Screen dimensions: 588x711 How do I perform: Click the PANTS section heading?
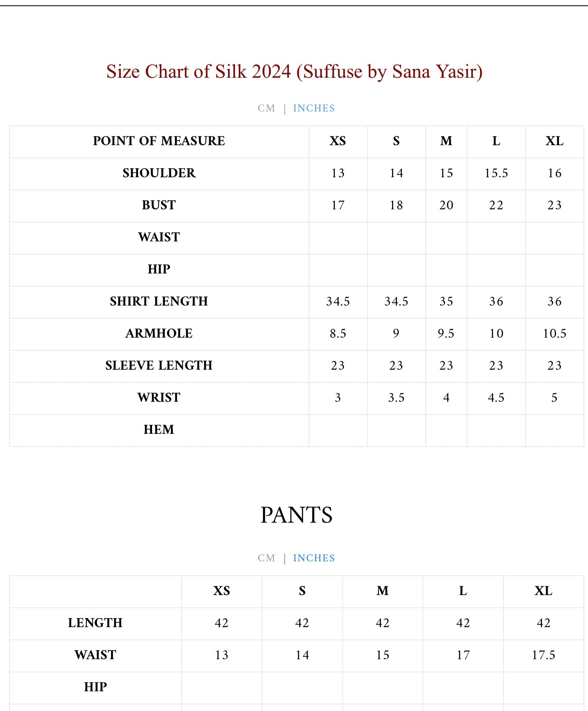point(296,515)
